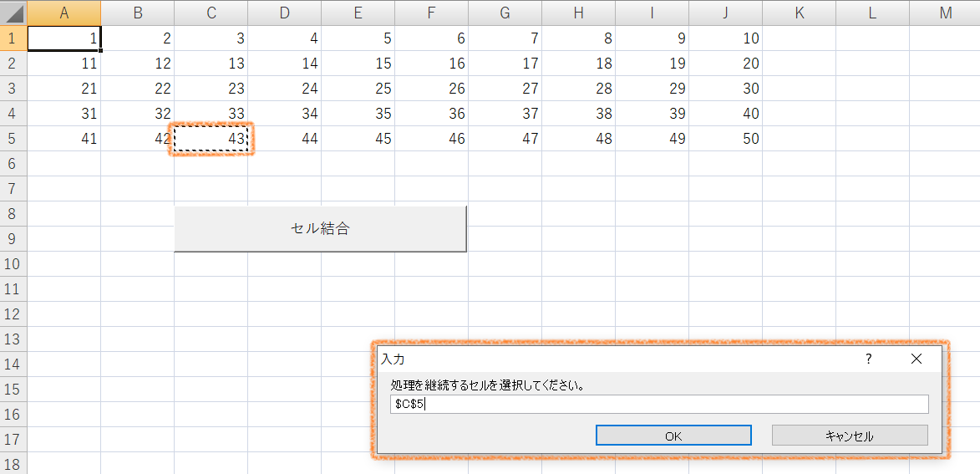Image resolution: width=980 pixels, height=474 pixels.
Task: Click cell containing 8
Action: click(579, 38)
